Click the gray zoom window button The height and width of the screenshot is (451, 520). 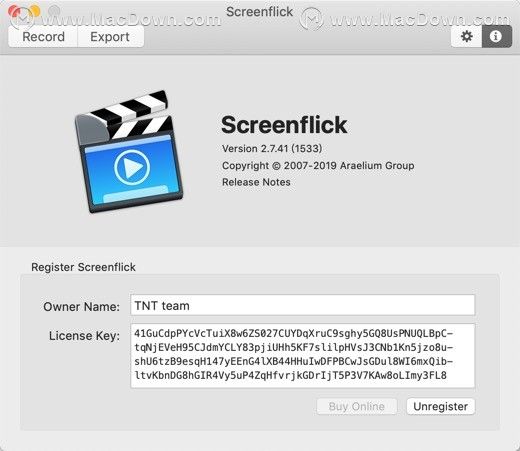(x=54, y=11)
